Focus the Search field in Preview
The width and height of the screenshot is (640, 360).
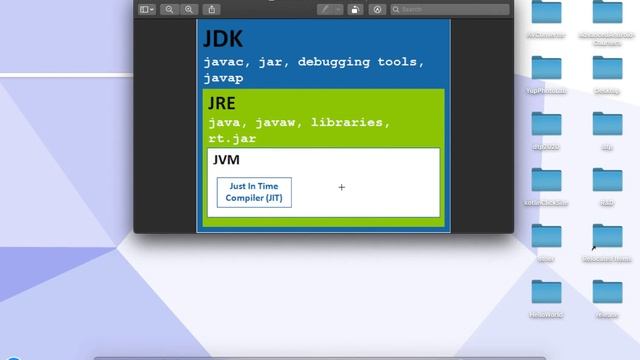(450, 9)
